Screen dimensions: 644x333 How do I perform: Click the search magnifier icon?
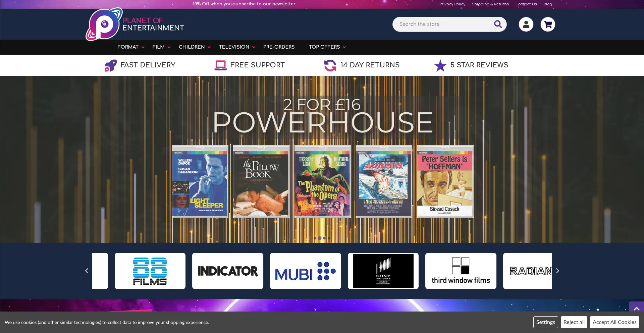[498, 24]
